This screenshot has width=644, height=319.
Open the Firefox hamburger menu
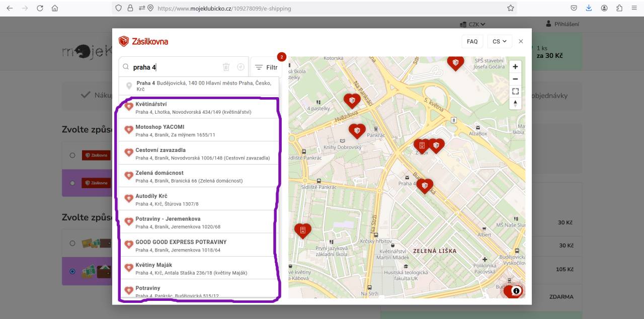[634, 8]
